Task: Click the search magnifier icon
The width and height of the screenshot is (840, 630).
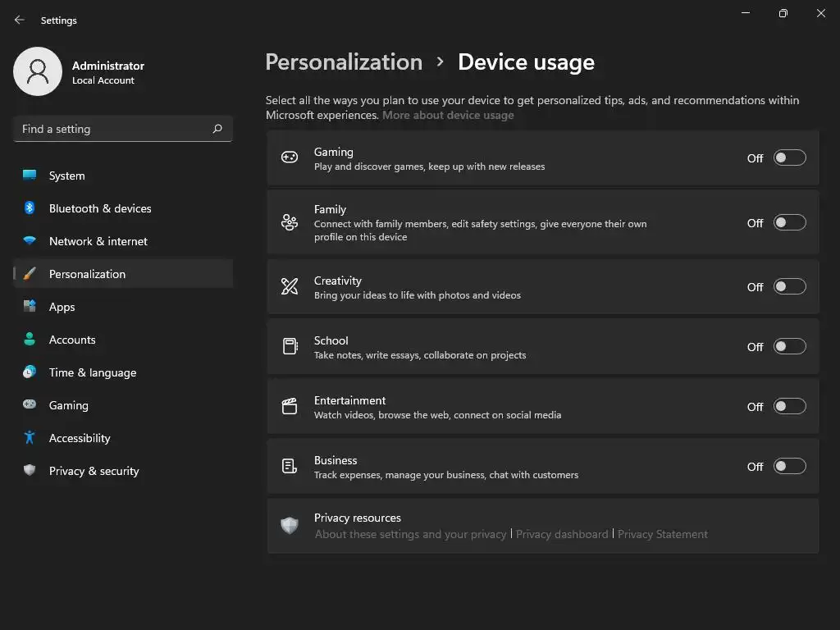Action: tap(217, 129)
